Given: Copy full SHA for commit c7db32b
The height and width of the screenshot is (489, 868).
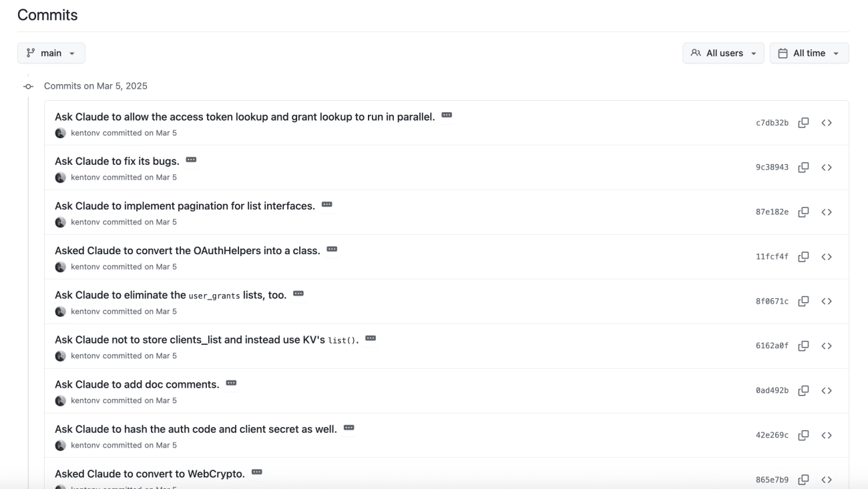Looking at the screenshot, I should click(x=804, y=123).
